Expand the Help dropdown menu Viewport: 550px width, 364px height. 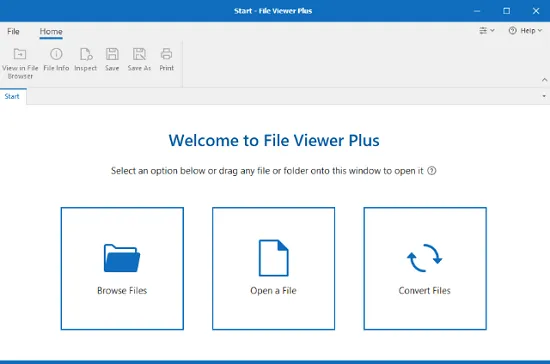coord(525,31)
